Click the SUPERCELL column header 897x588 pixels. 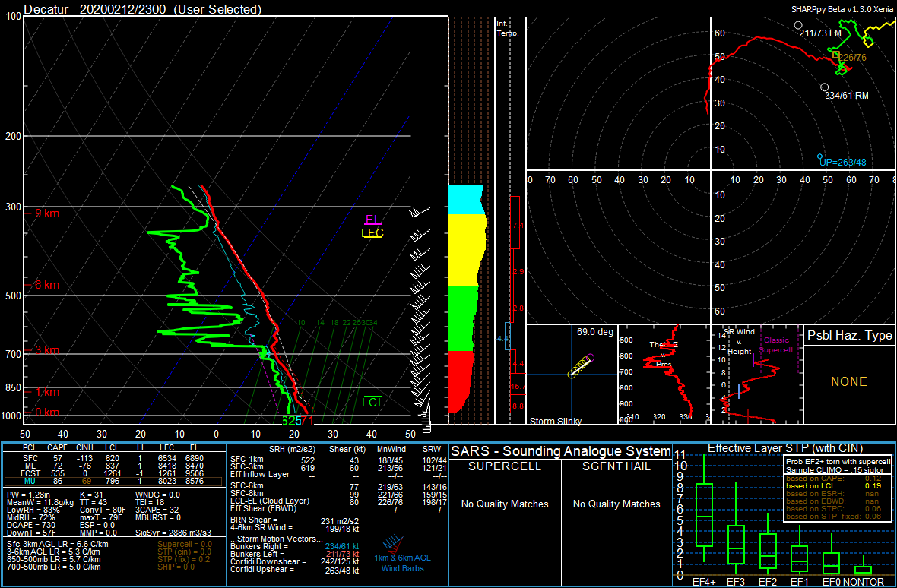[x=505, y=466]
